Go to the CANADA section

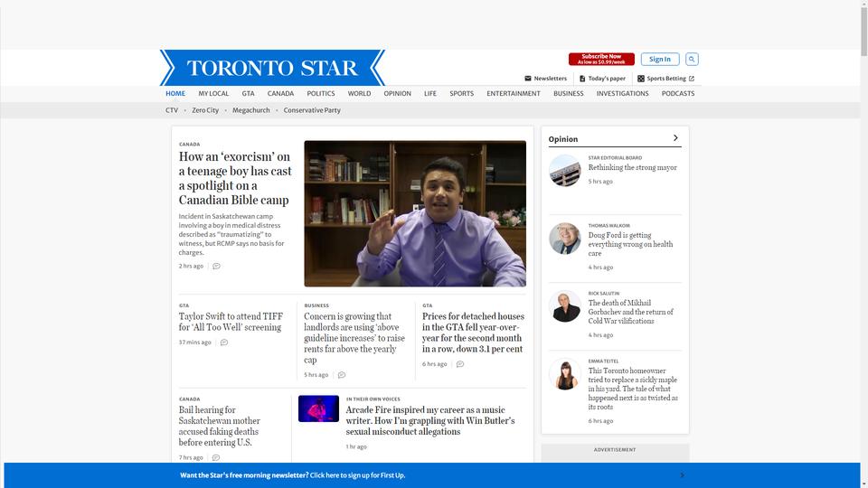(280, 93)
